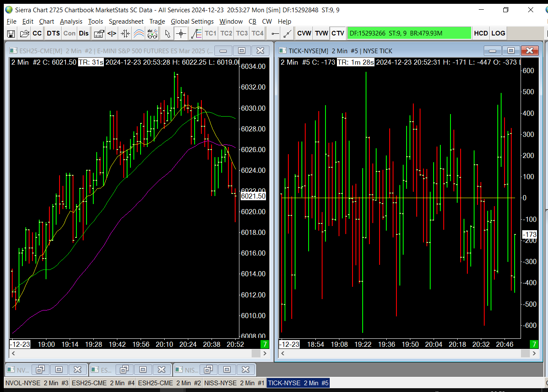Click the green 7 box on ES chart

point(265,344)
